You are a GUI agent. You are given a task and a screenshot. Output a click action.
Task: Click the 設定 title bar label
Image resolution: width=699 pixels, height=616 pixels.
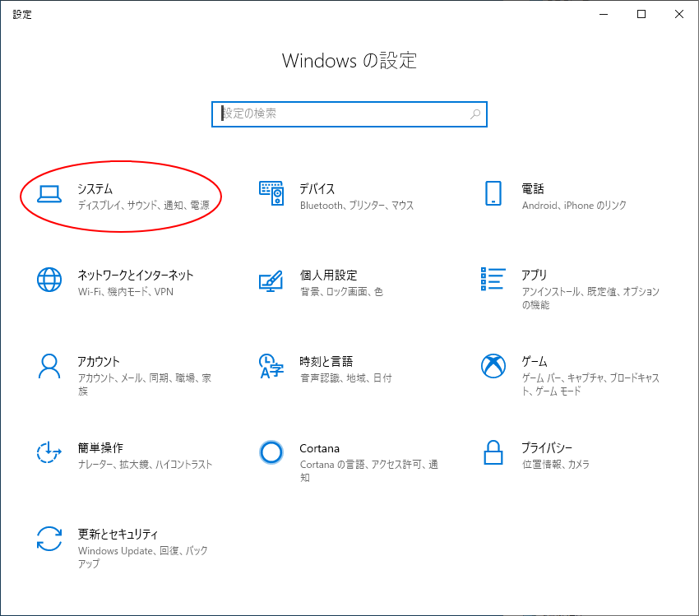click(x=22, y=14)
